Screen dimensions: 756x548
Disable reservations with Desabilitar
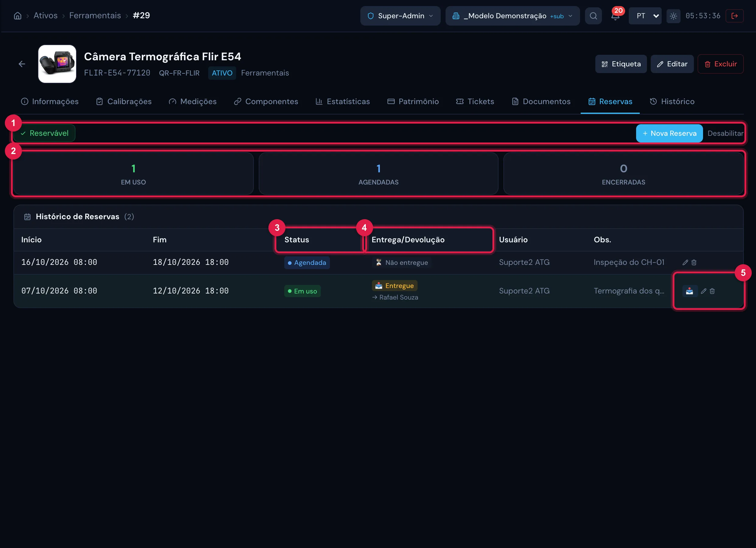click(725, 133)
